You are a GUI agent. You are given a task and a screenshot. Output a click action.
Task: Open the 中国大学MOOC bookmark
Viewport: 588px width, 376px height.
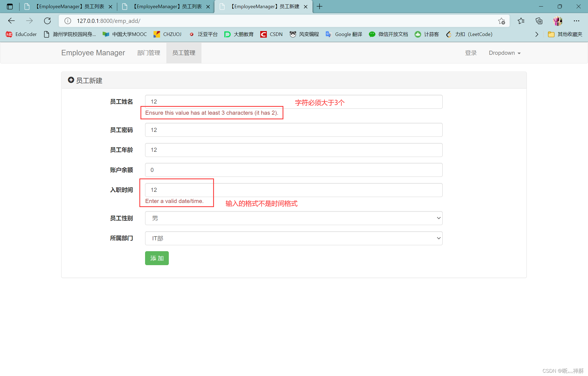click(125, 34)
